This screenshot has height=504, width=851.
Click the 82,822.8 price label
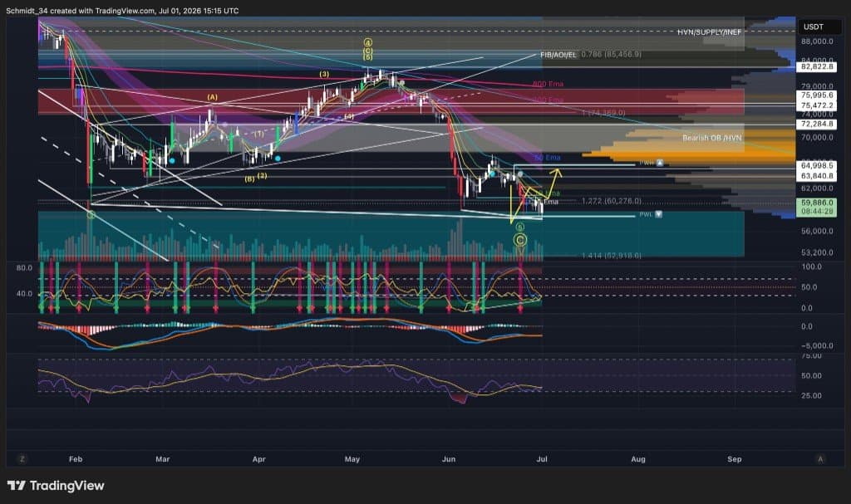817,66
